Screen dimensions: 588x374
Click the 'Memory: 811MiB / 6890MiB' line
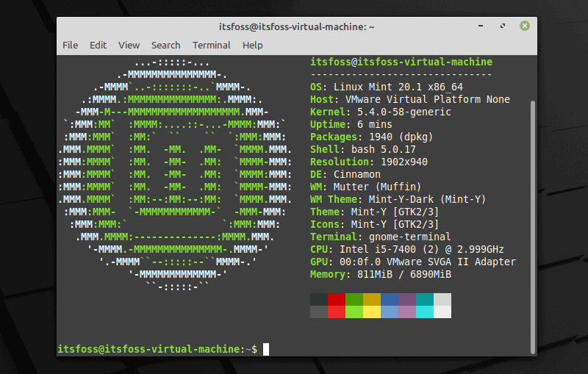point(381,274)
